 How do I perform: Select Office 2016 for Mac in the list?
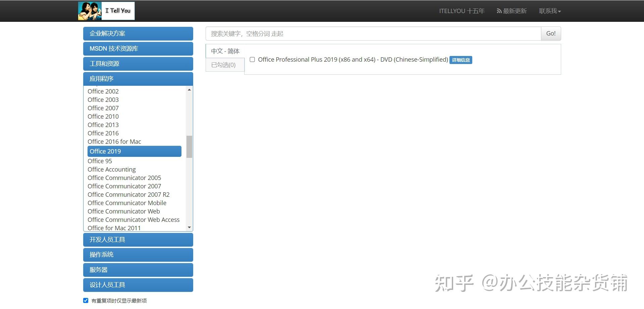(x=114, y=141)
